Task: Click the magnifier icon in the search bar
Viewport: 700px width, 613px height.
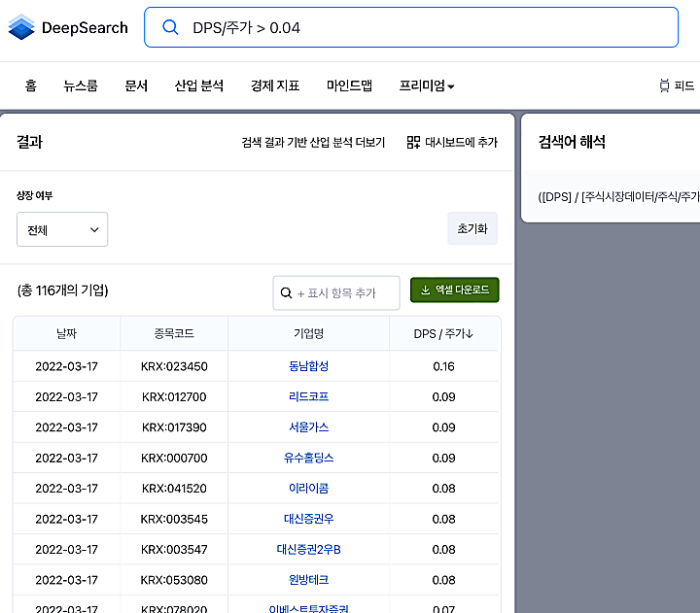Action: point(170,27)
